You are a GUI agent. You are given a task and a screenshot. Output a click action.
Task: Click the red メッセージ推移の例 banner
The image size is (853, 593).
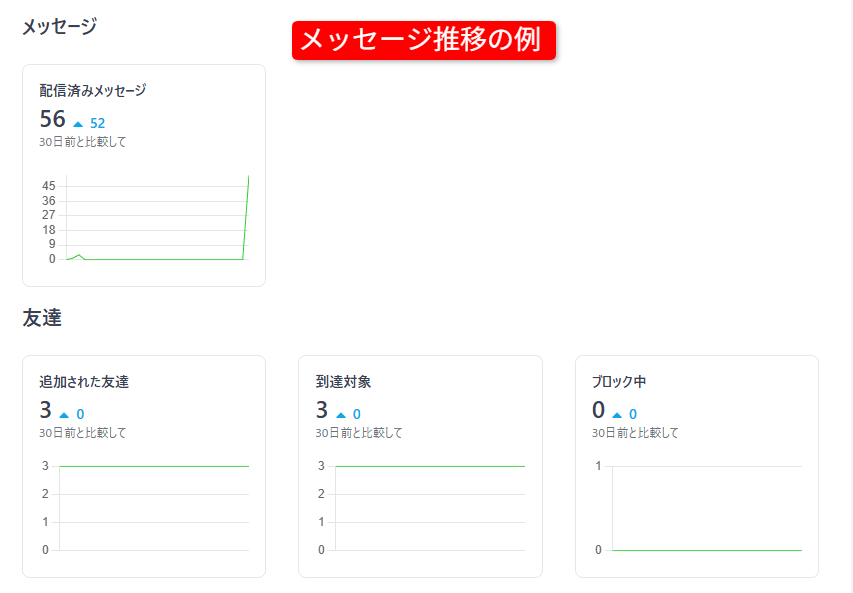[x=423, y=40]
